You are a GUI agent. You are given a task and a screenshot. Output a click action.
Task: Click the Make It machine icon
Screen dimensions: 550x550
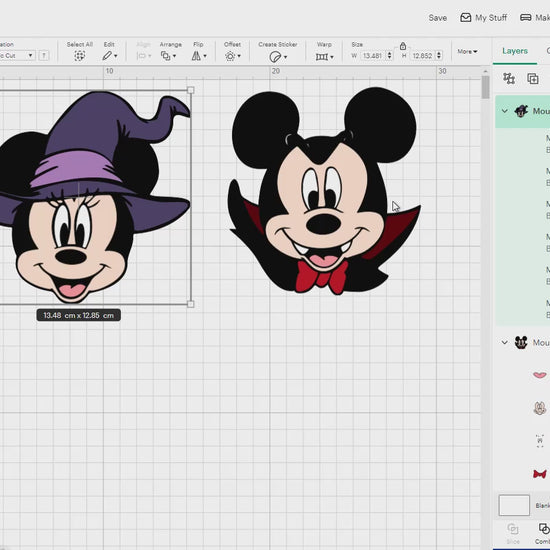525,18
